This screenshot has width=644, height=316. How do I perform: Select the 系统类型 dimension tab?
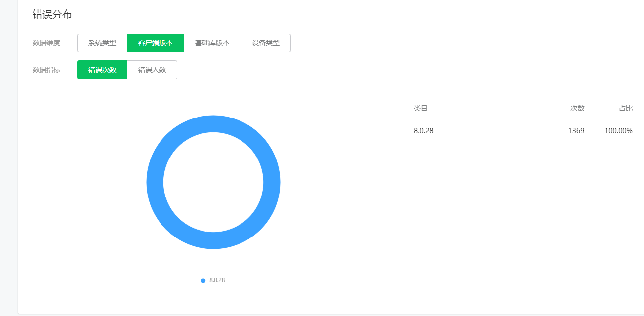[x=102, y=43]
